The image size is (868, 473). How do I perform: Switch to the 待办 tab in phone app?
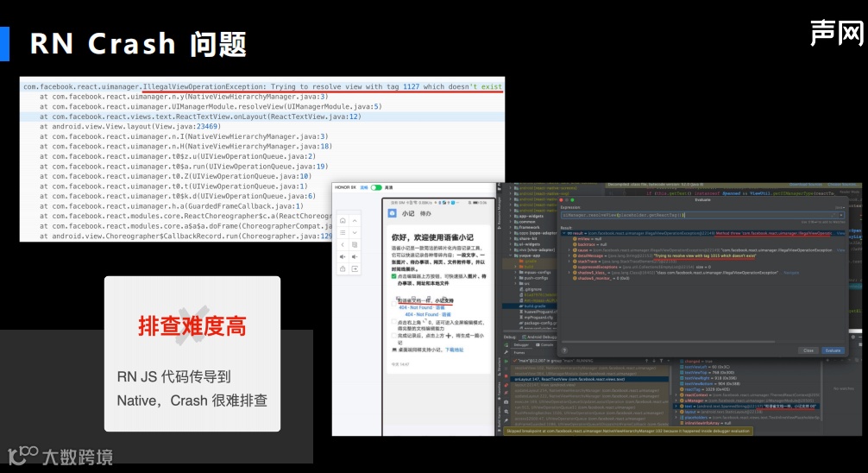click(x=425, y=213)
